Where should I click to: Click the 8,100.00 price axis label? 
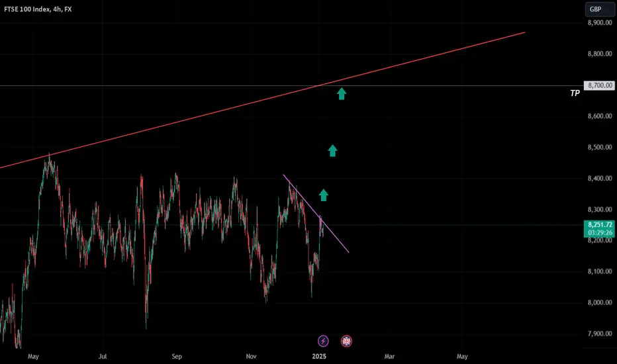point(600,271)
